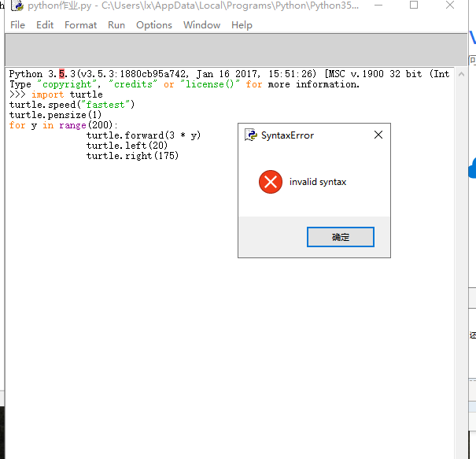Screen dimensions: 476x459
Task: Click the turtle.speed("fastest") line
Action: point(72,105)
